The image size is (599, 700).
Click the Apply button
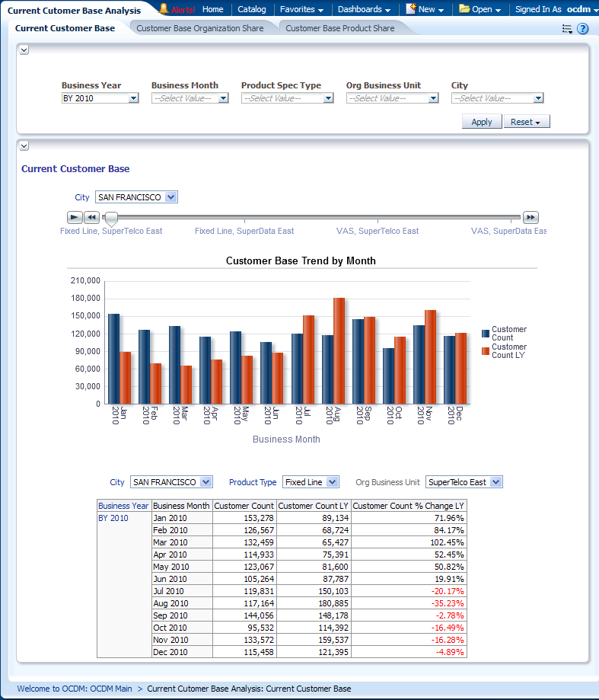(x=481, y=122)
